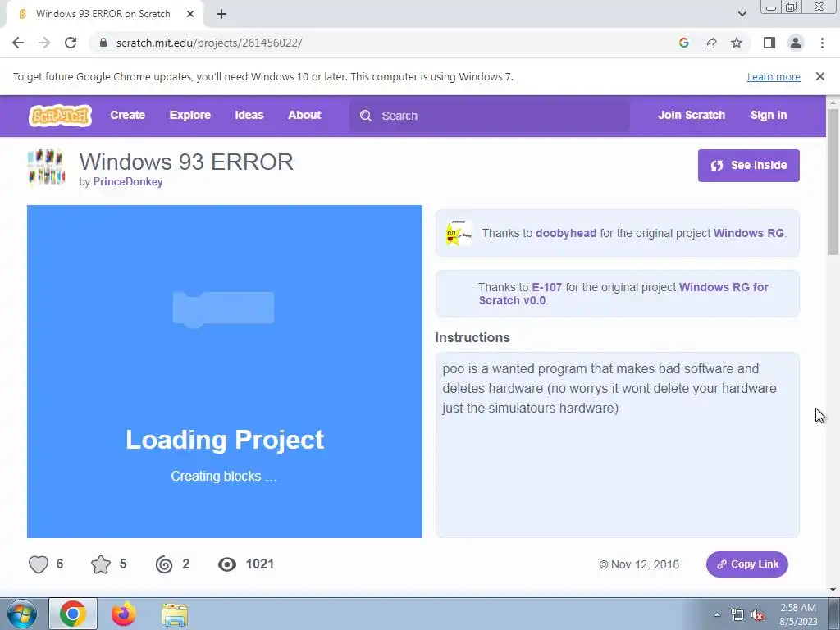The image size is (840, 630).
Task: Love this project heart icon
Action: [x=39, y=564]
